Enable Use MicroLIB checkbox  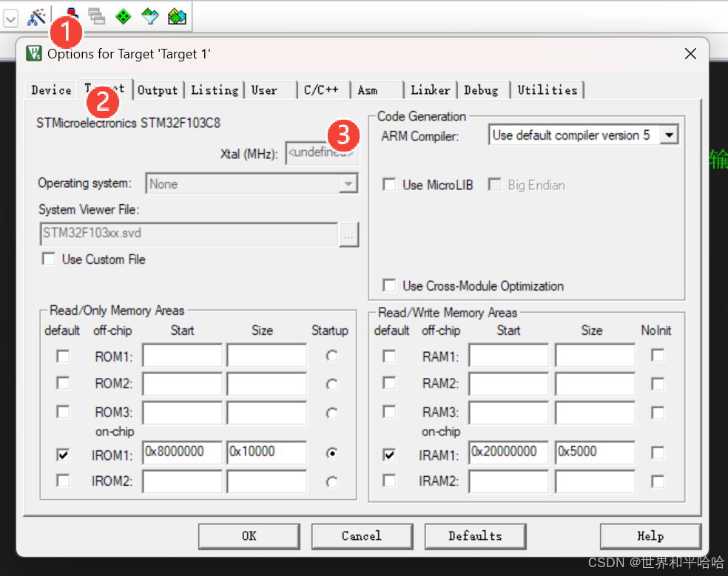389,185
